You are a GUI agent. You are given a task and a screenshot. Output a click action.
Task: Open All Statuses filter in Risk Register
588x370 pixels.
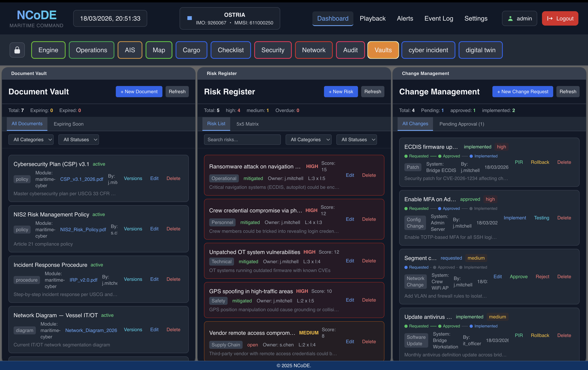pos(357,139)
